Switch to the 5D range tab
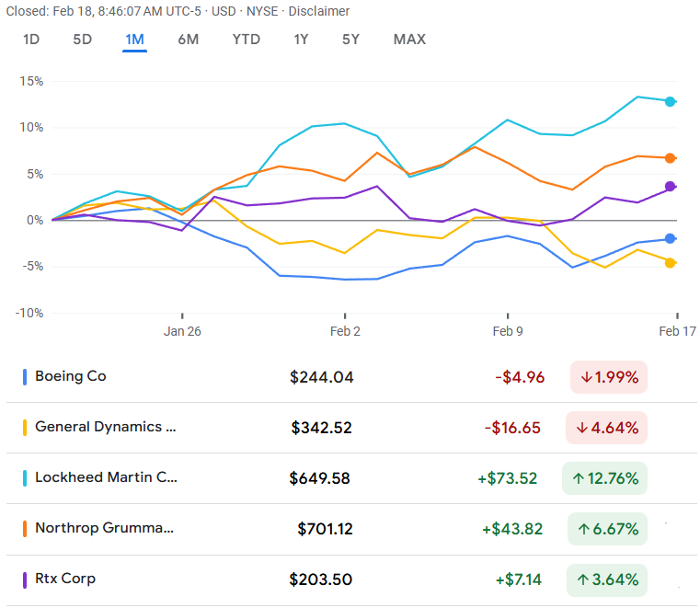The width and height of the screenshot is (700, 608). click(83, 40)
